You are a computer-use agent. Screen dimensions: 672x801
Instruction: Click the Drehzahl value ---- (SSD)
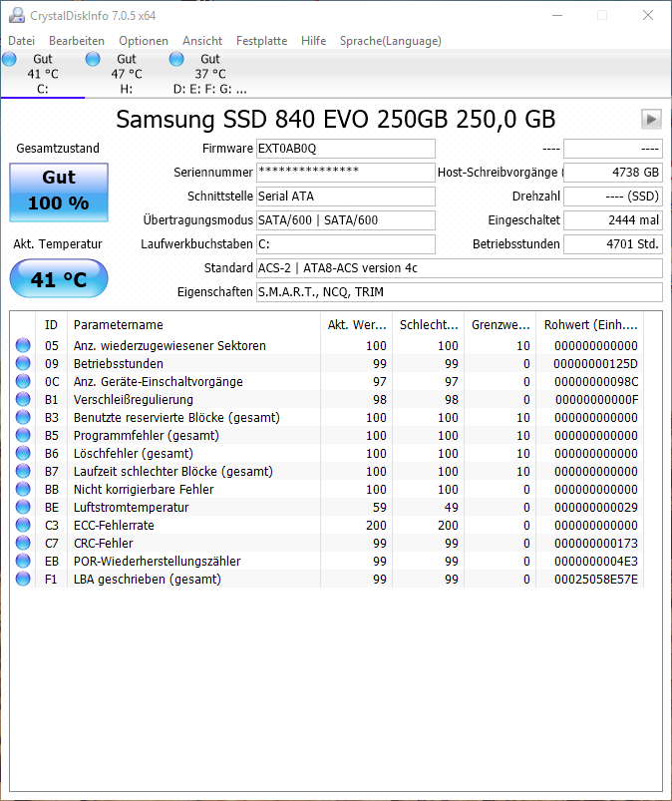pos(613,197)
